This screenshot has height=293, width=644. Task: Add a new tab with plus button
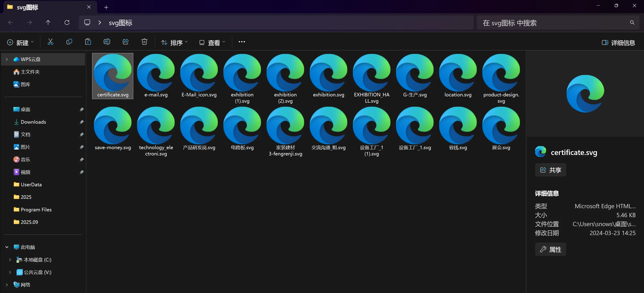pyautogui.click(x=106, y=7)
